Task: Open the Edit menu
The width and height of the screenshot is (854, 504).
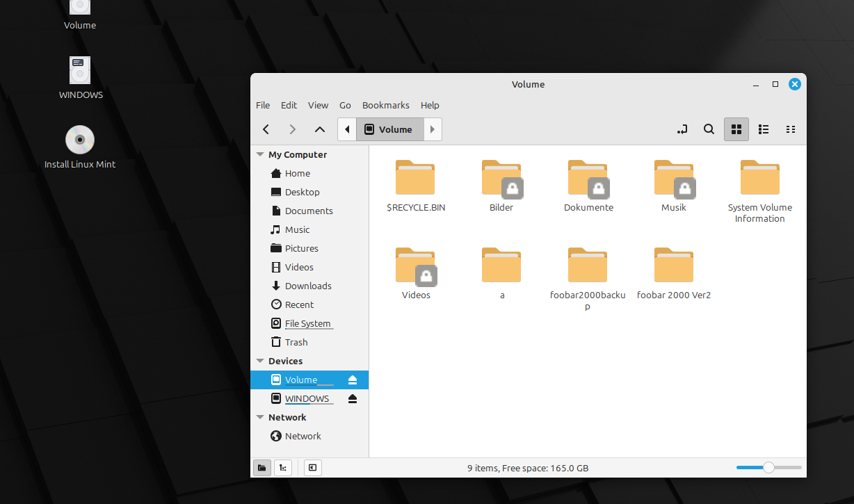Action: click(289, 105)
